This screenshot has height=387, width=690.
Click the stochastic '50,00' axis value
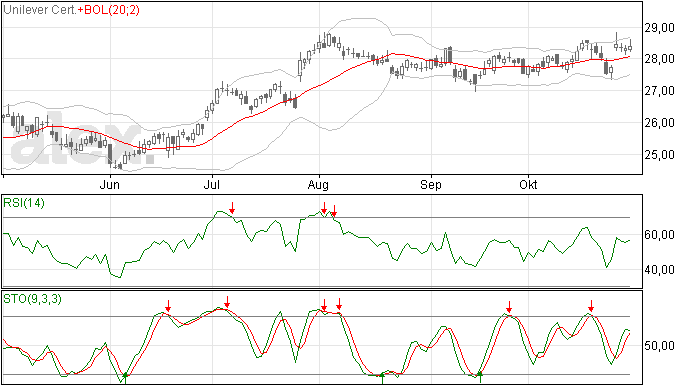click(659, 346)
